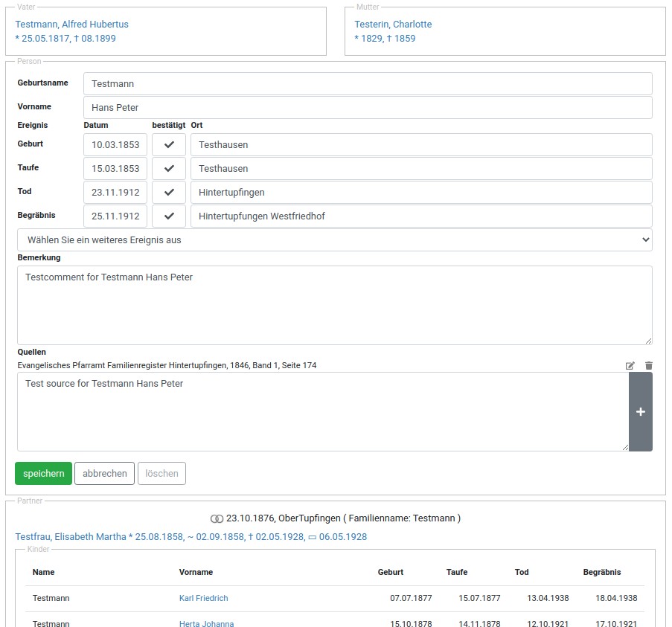Edit Taufe place Testhausen

(x=421, y=168)
